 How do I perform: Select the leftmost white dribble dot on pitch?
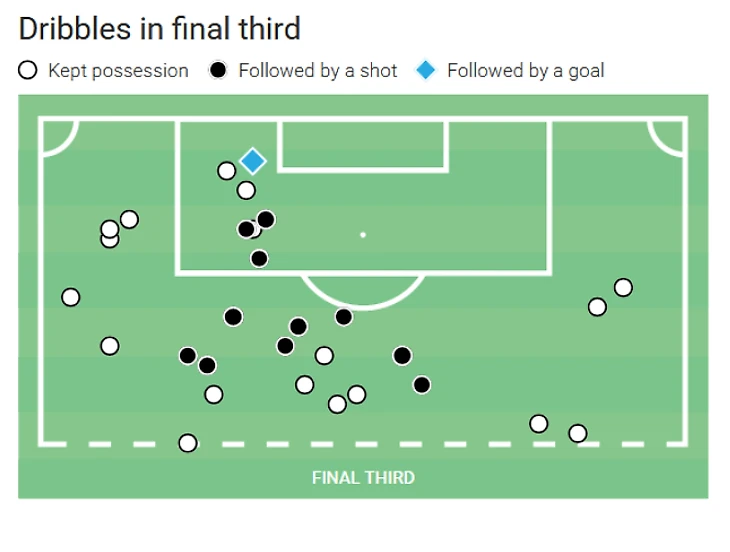[x=70, y=297]
